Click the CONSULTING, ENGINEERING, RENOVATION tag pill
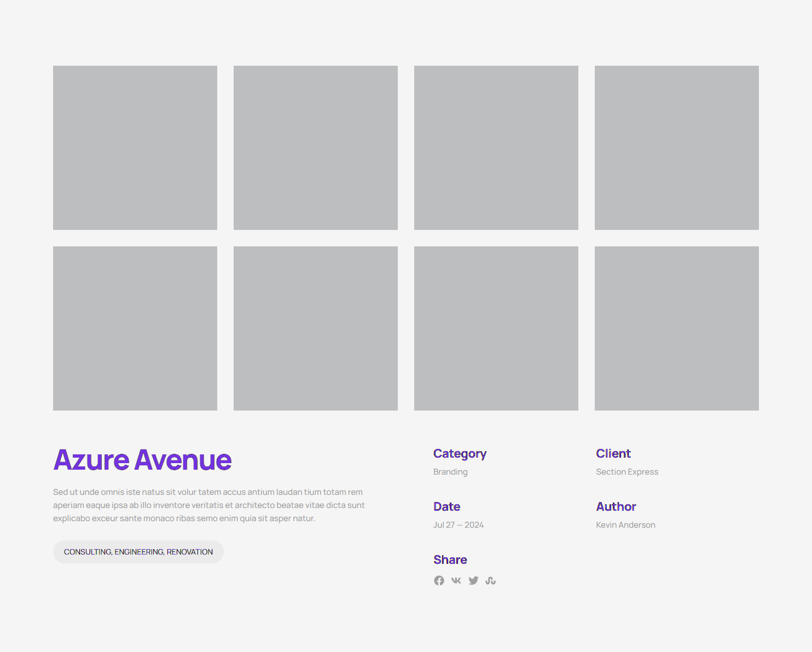 tap(138, 552)
